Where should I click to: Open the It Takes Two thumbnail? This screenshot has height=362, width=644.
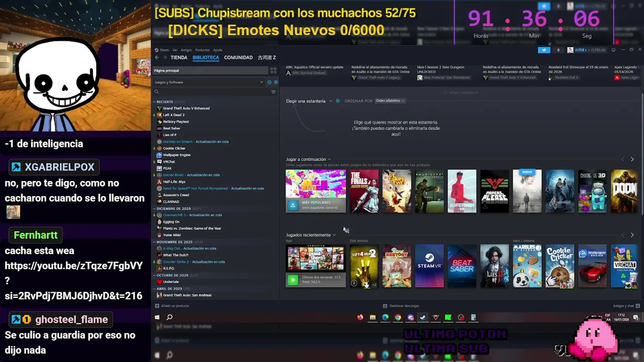[x=397, y=191]
